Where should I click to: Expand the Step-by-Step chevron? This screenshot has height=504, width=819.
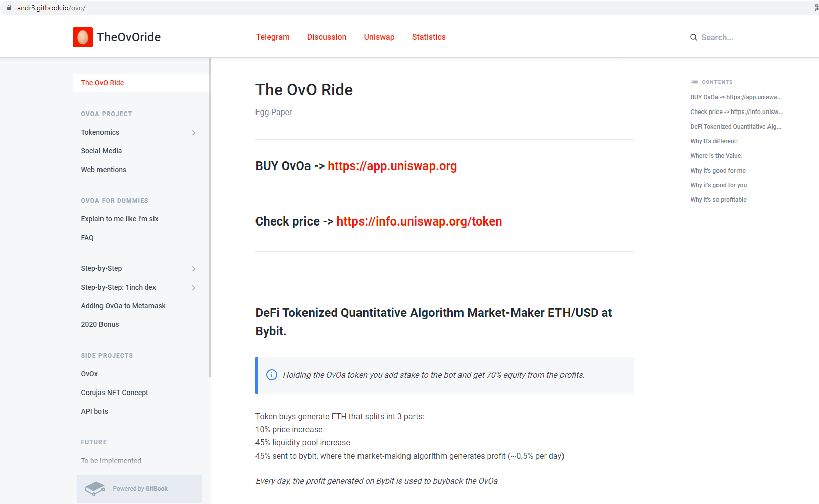point(194,269)
